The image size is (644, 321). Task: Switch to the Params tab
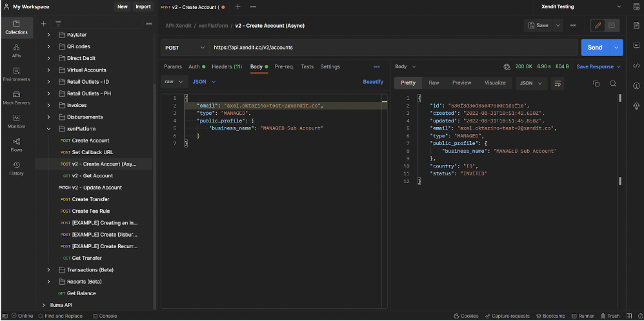[x=173, y=66]
